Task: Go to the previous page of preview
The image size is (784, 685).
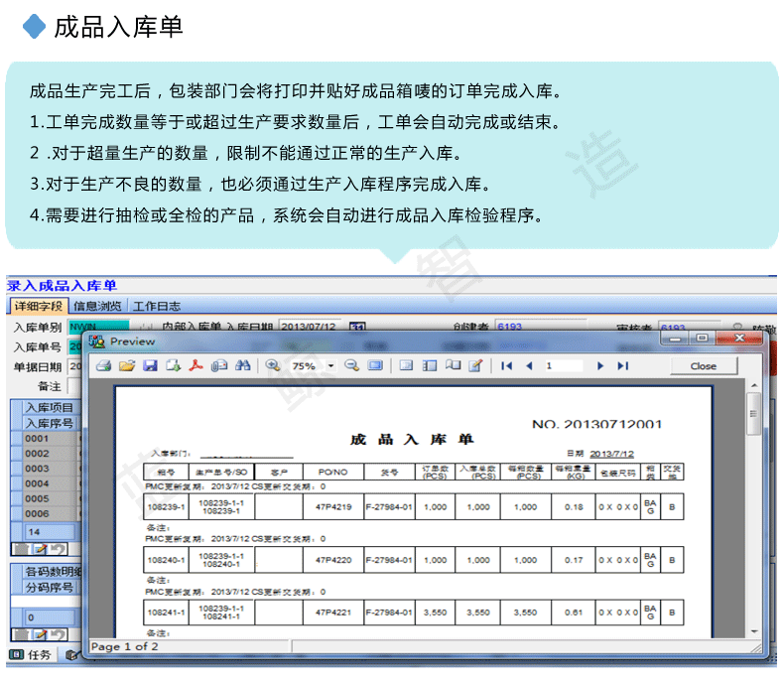Action: tap(529, 366)
